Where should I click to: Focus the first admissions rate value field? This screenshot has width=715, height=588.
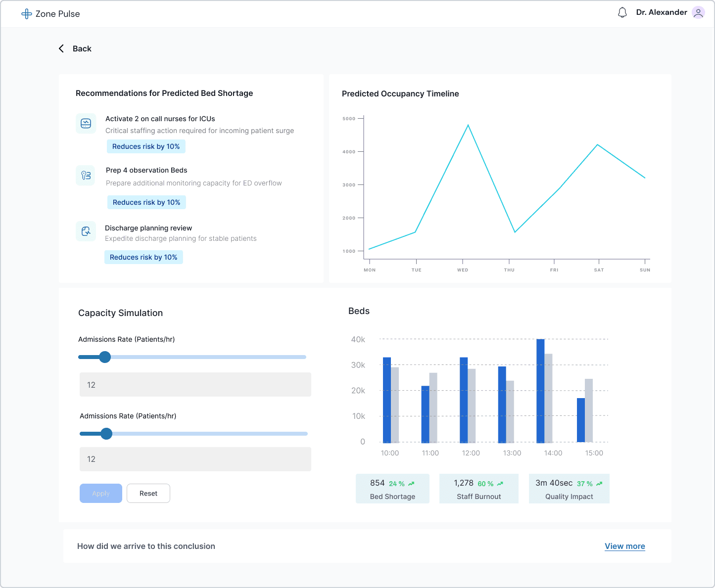point(195,385)
